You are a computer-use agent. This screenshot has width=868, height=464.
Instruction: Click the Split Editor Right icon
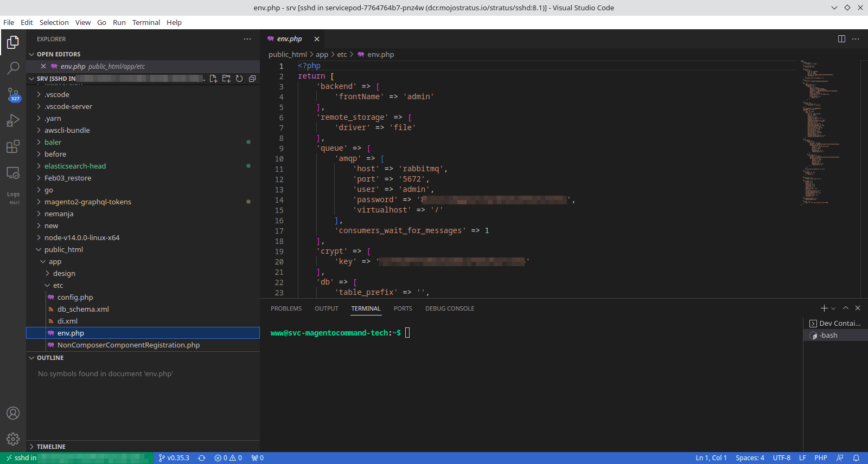click(841, 39)
